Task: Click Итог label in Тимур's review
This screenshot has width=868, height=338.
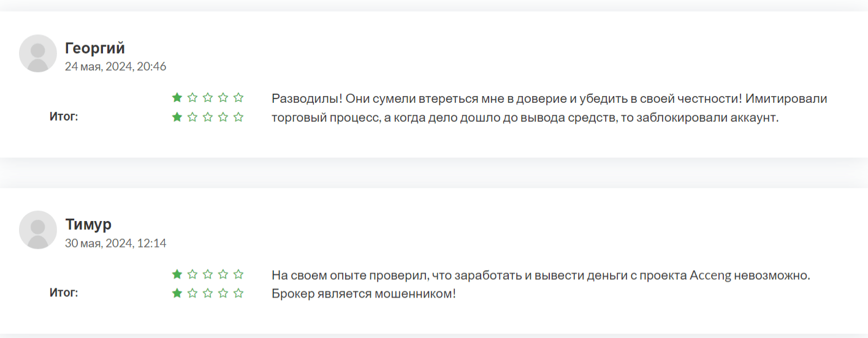Action: (64, 293)
